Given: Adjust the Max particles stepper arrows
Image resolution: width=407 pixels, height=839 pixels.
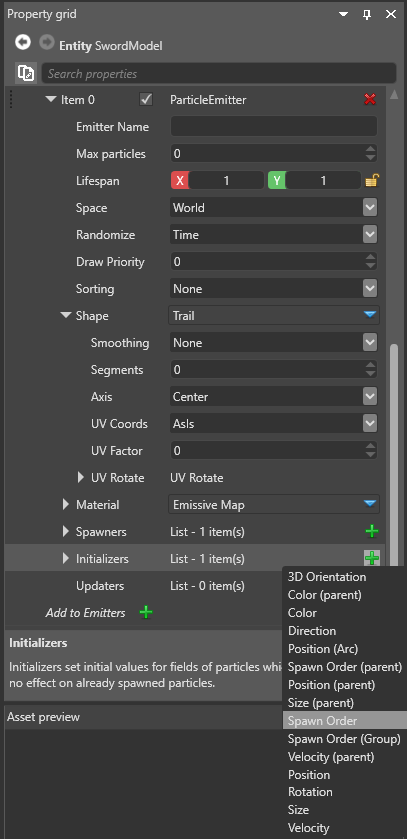Looking at the screenshot, I should pyautogui.click(x=371, y=154).
